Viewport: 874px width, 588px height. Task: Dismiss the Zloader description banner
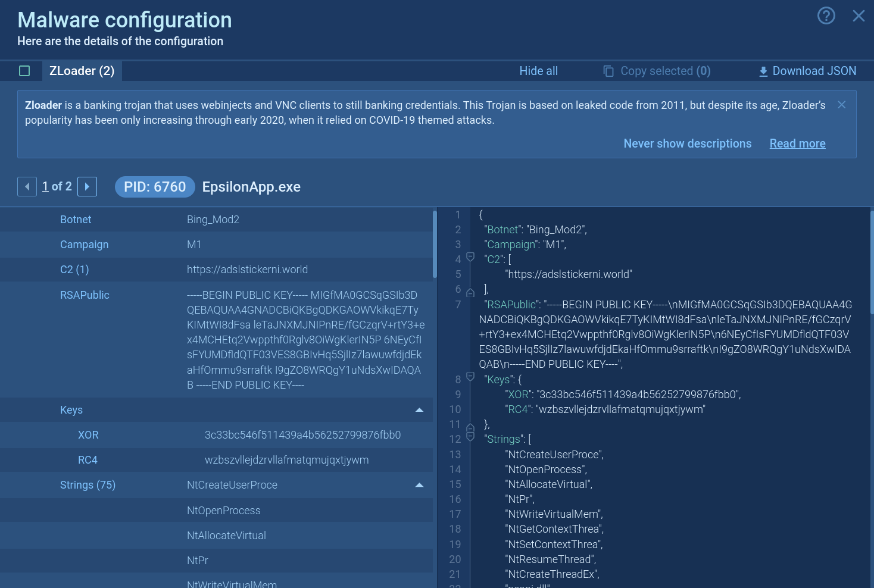point(841,105)
